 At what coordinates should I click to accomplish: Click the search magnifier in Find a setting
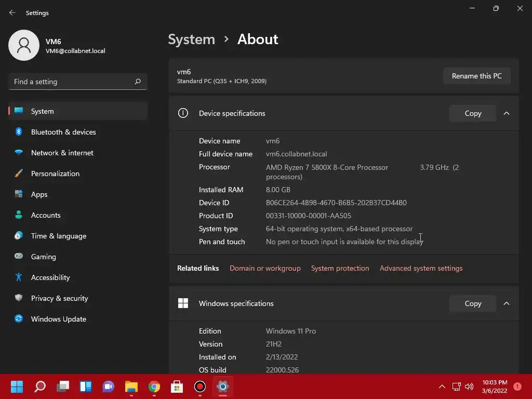click(137, 82)
